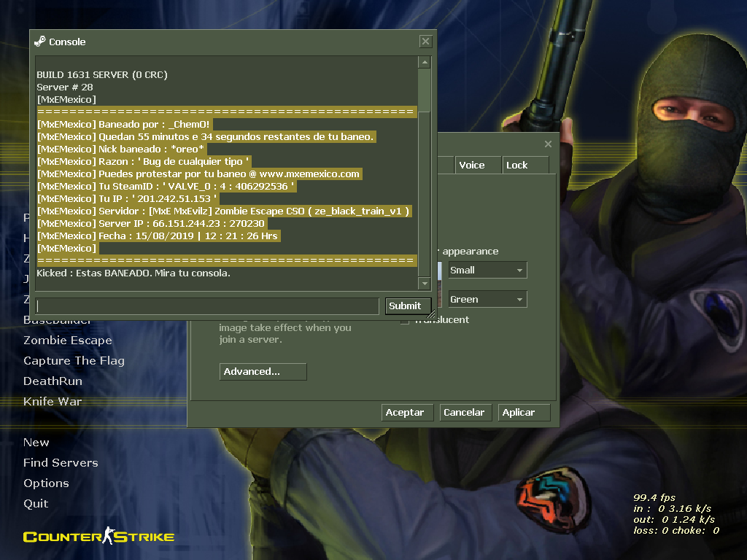Click the 'Quedan 55 minutos' console line
The image size is (747, 560).
point(206,136)
